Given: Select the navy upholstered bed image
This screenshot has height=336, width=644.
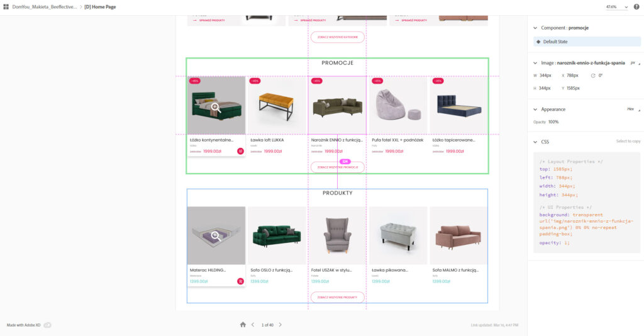Looking at the screenshot, I should [x=458, y=105].
